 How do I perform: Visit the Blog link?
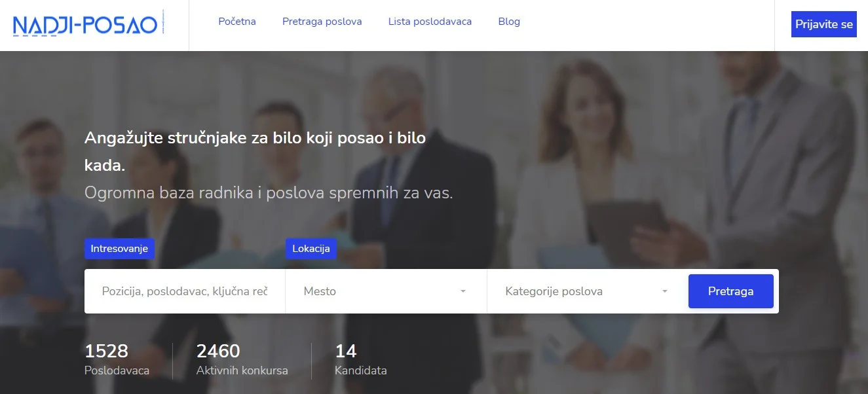point(509,22)
